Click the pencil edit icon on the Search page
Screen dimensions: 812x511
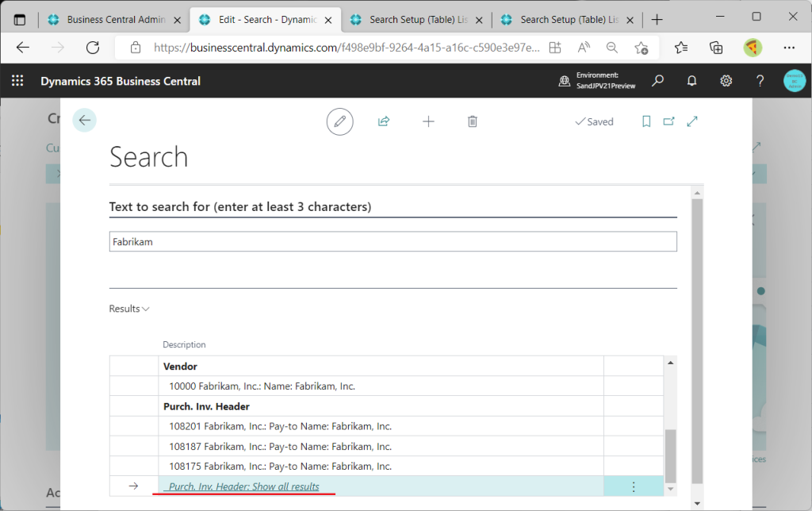[x=339, y=121]
